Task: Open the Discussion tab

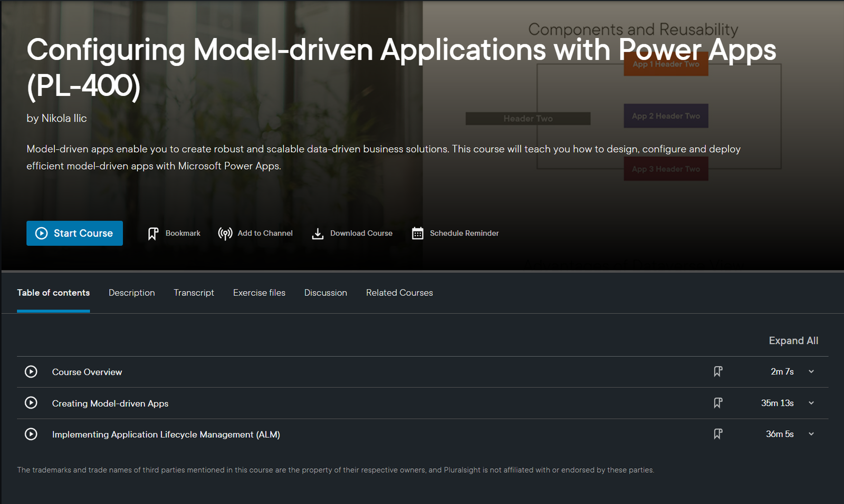Action: pos(325,293)
